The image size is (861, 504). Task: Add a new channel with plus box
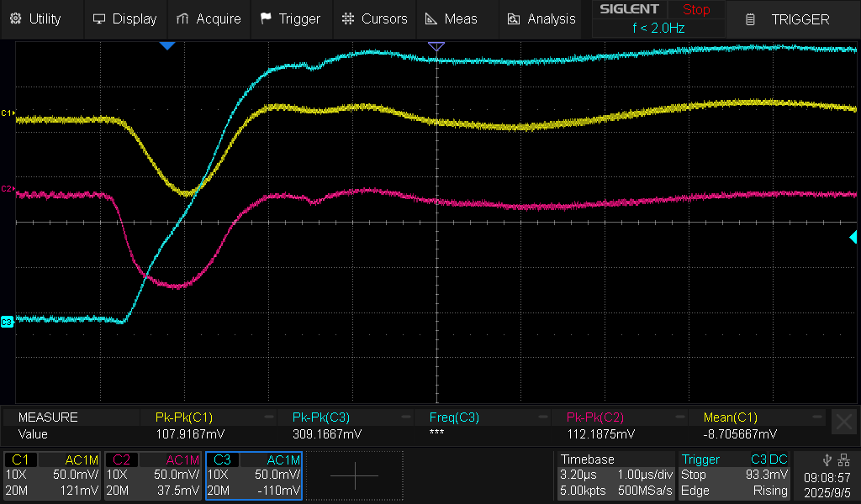click(x=354, y=475)
